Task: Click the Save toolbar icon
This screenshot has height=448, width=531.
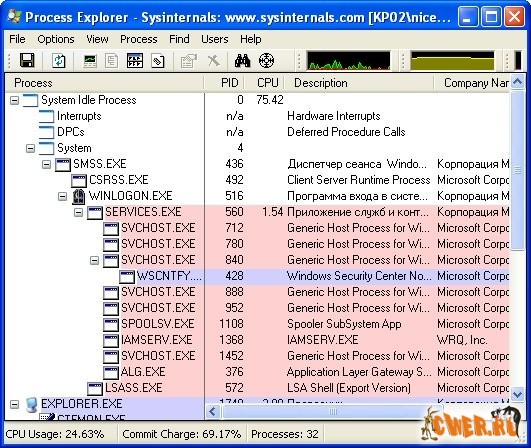Action: pyautogui.click(x=27, y=61)
